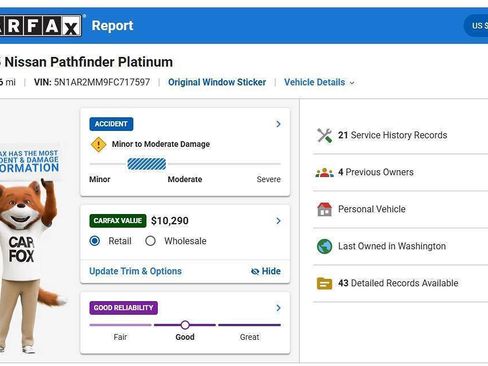488x366 pixels.
Task: Click the ACCIDENT badge
Action: point(111,124)
